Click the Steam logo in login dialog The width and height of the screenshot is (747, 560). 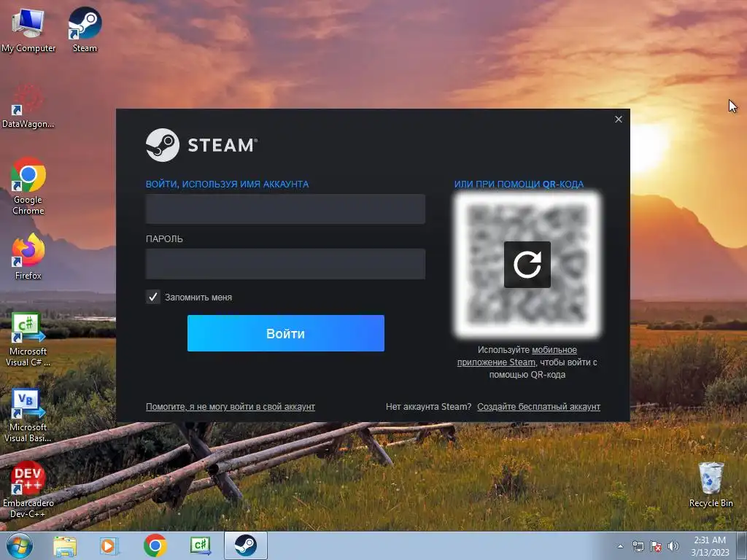[201, 145]
